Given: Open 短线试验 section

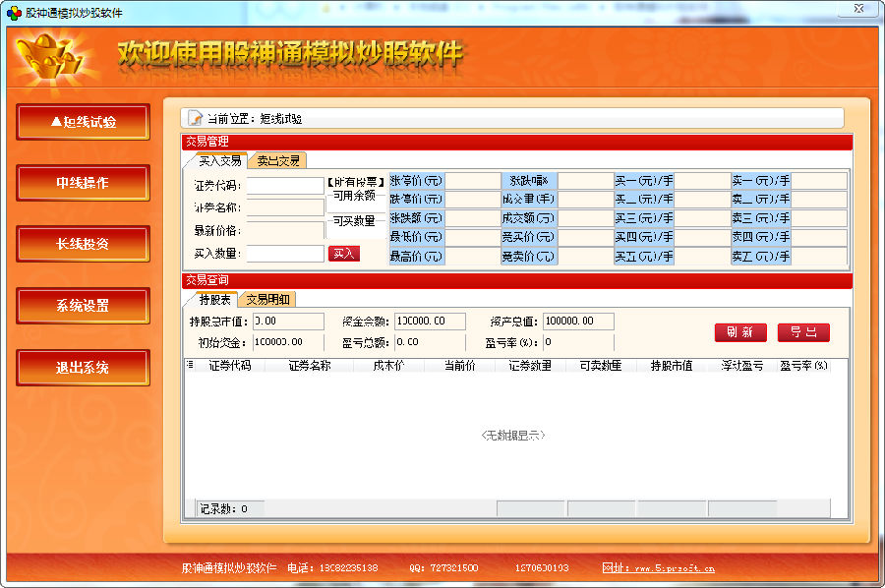Looking at the screenshot, I should [83, 121].
